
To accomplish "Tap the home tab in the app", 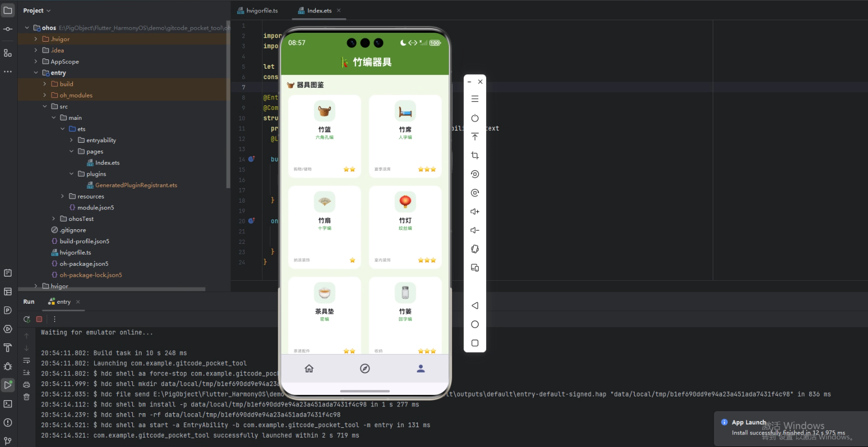I will coord(309,369).
